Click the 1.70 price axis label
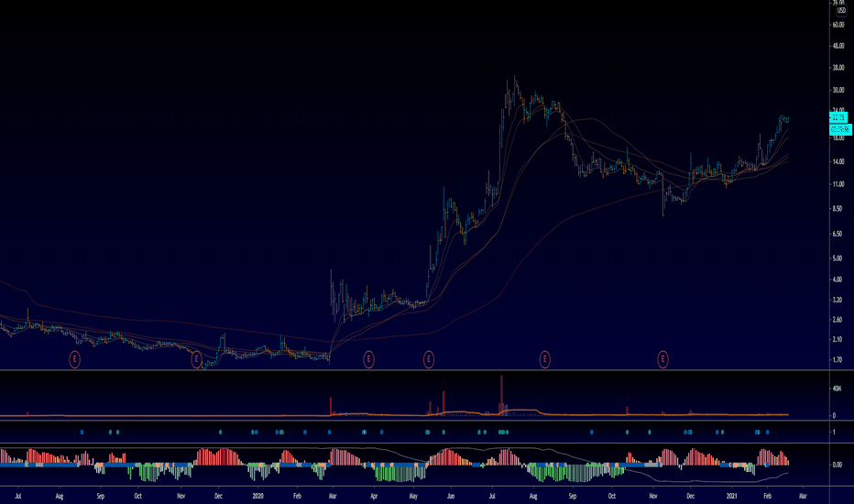The image size is (854, 504). 838,359
